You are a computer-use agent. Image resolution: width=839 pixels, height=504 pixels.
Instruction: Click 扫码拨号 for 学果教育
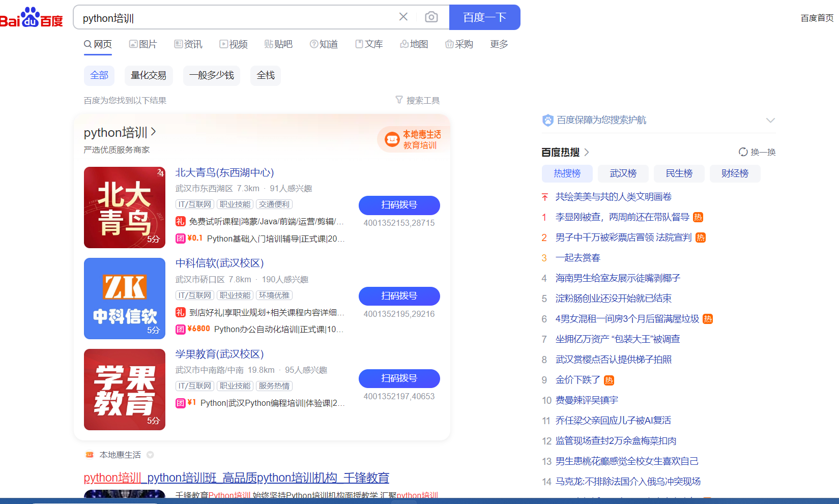coord(399,378)
